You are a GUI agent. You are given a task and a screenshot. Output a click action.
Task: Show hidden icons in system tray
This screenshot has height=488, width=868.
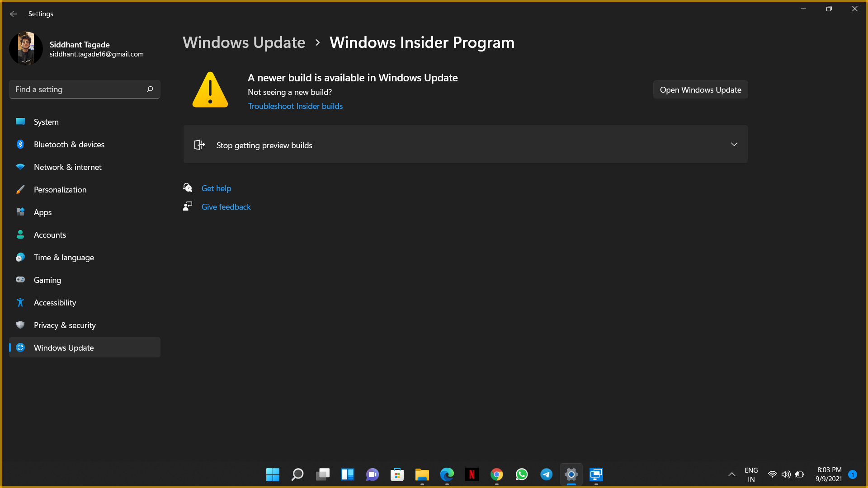(731, 474)
